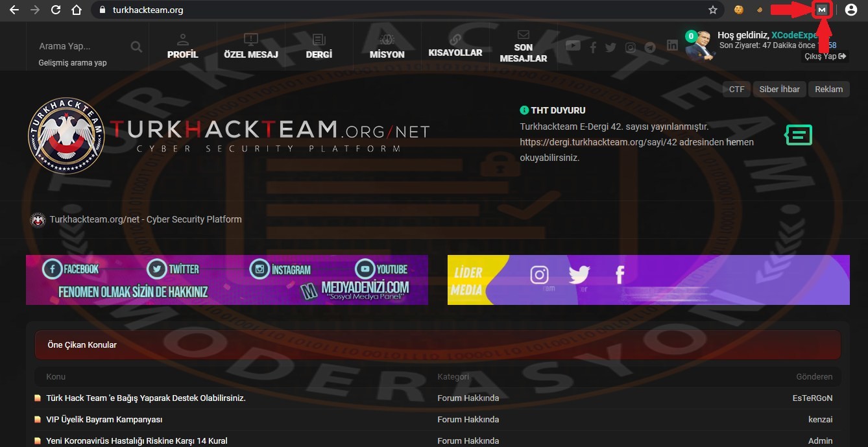868x447 pixels.
Task: Click the TURKHACKTEAM.ORG/NET banner title
Action: point(269,130)
